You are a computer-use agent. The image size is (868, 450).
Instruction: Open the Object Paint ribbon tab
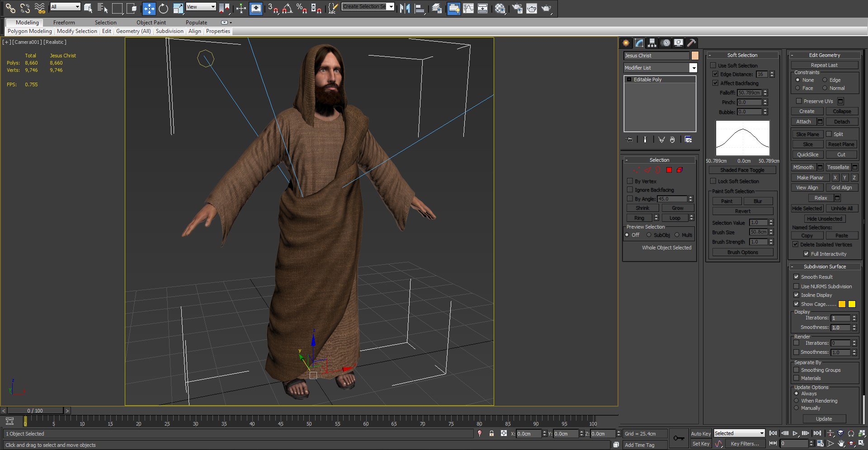(x=151, y=23)
